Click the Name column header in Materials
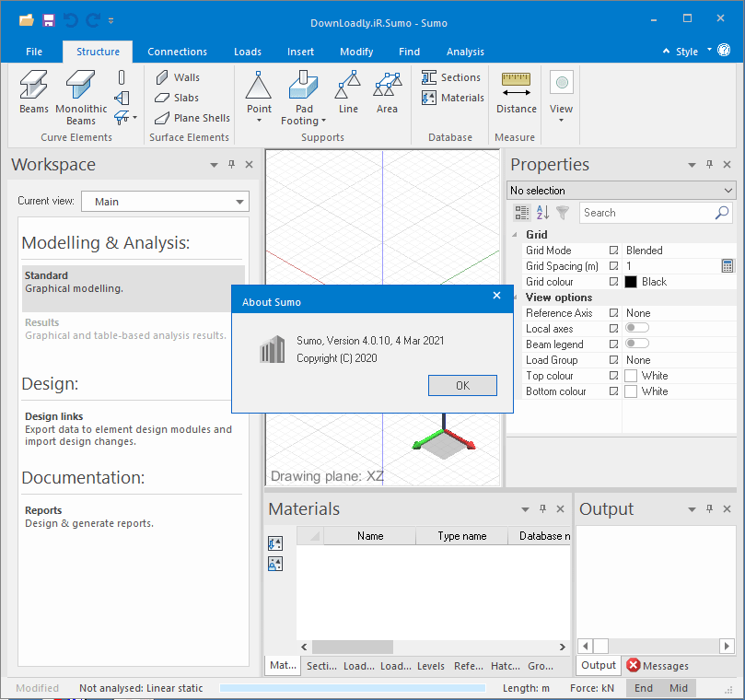 (370, 536)
